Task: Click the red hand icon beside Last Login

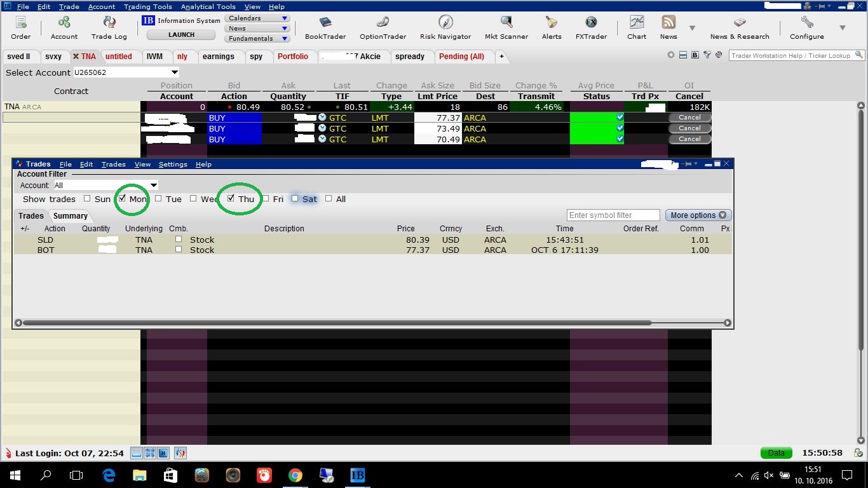Action: (x=8, y=453)
